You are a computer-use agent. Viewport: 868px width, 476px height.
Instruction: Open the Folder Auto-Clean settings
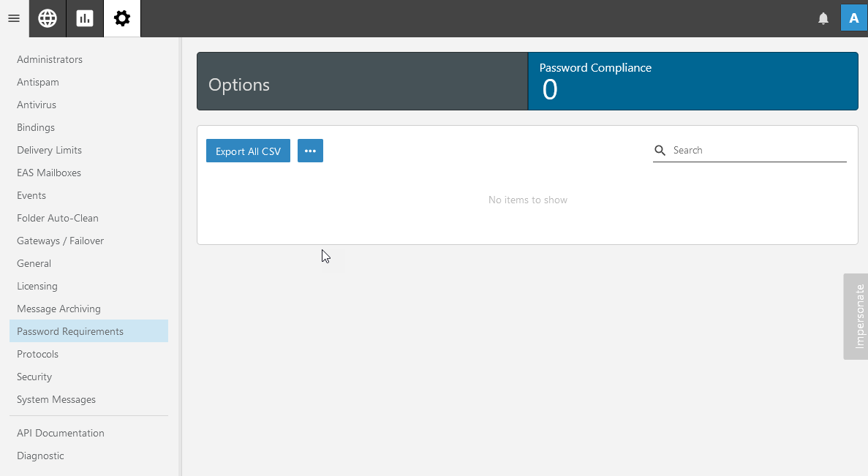(x=58, y=218)
